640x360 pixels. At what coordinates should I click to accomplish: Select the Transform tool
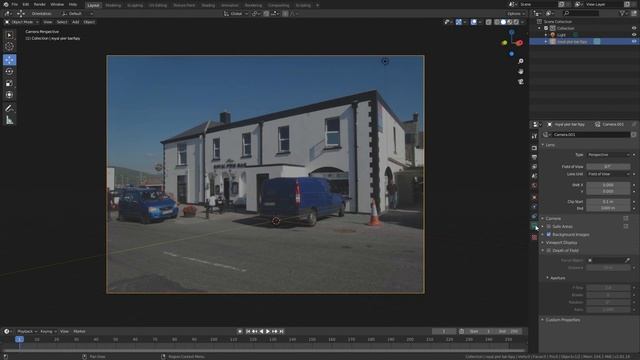click(9, 95)
